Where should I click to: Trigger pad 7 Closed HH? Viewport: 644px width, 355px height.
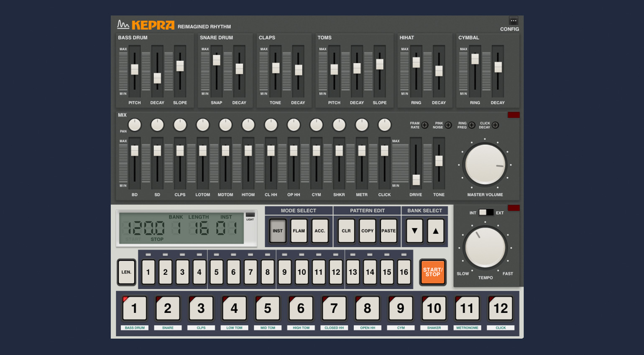tap(334, 308)
